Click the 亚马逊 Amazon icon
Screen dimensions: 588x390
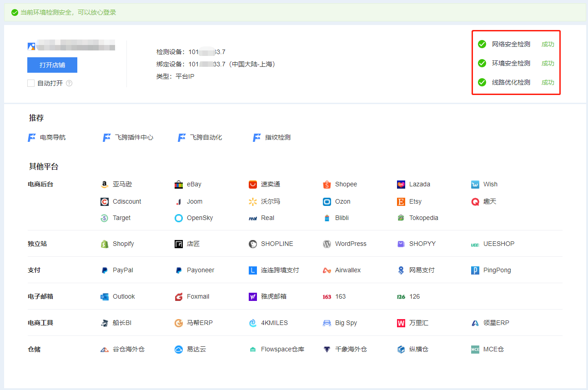click(x=105, y=184)
